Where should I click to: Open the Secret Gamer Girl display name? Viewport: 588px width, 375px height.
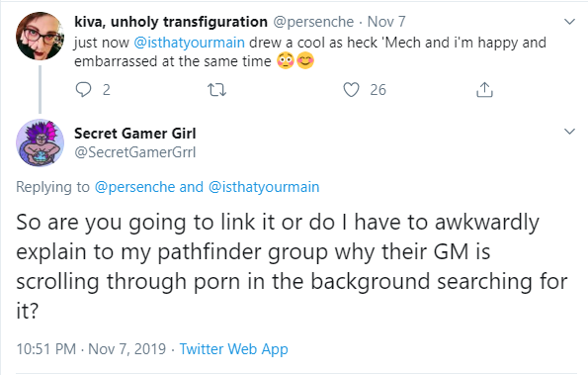pos(135,134)
